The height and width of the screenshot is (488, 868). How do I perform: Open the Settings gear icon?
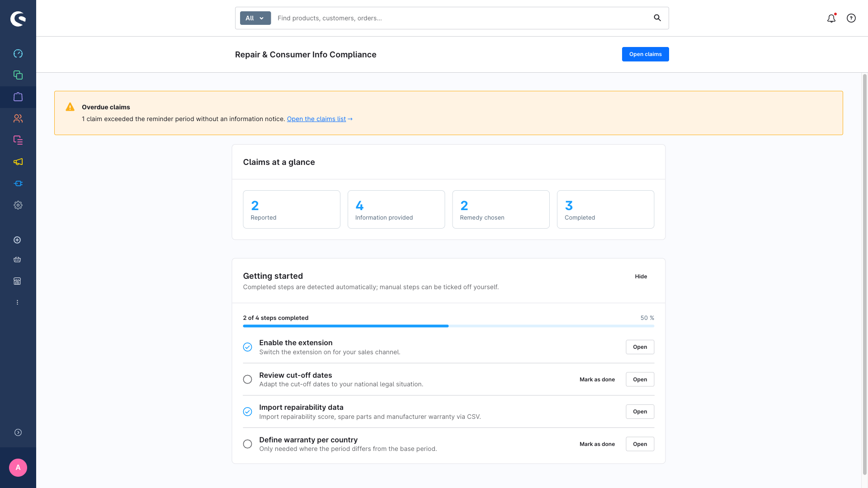tap(18, 205)
